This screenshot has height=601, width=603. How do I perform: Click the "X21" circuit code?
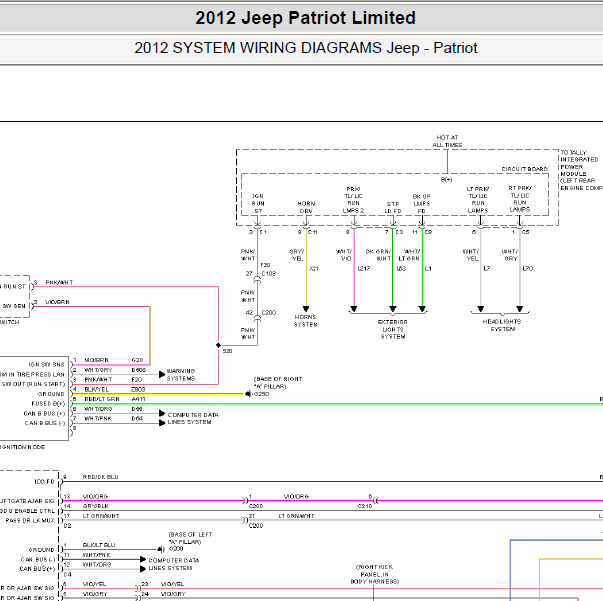tap(314, 268)
